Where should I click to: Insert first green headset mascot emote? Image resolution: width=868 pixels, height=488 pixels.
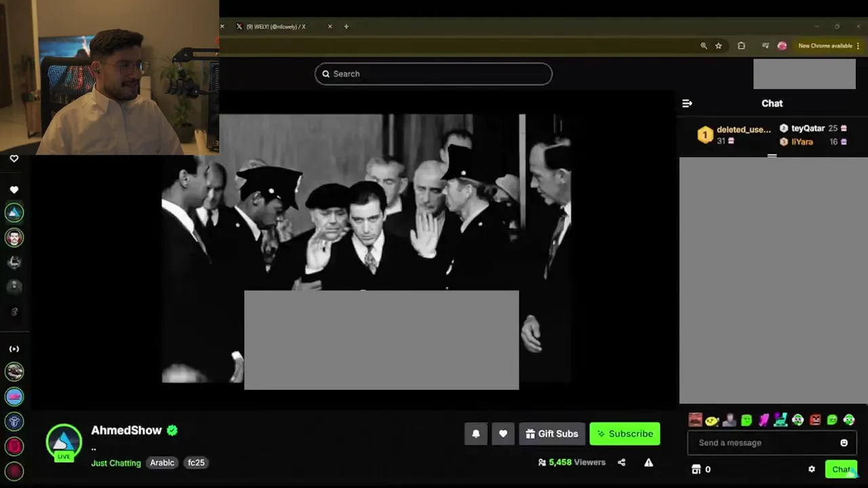[798, 420]
